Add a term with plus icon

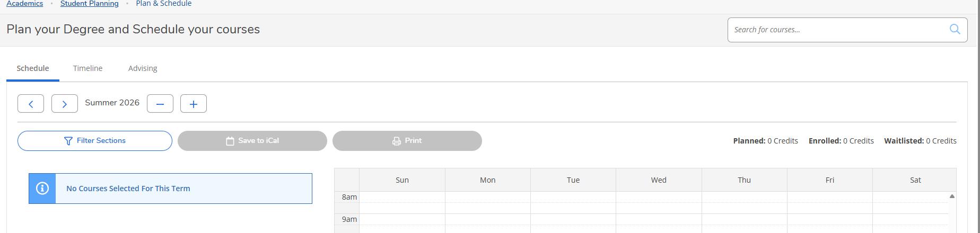(x=194, y=104)
